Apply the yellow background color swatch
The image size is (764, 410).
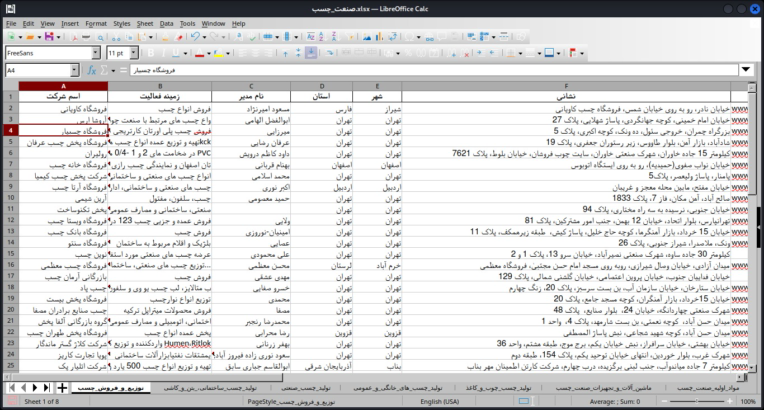pyautogui.click(x=218, y=53)
